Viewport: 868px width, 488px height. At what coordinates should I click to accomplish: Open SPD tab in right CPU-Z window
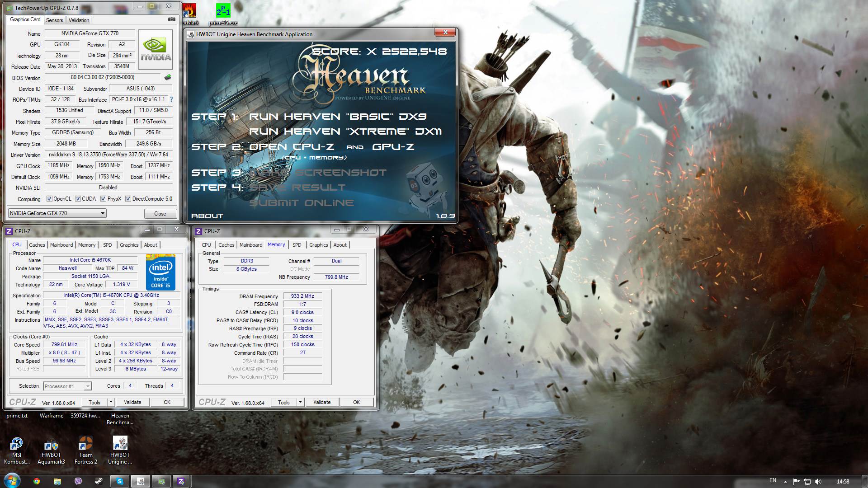point(297,245)
